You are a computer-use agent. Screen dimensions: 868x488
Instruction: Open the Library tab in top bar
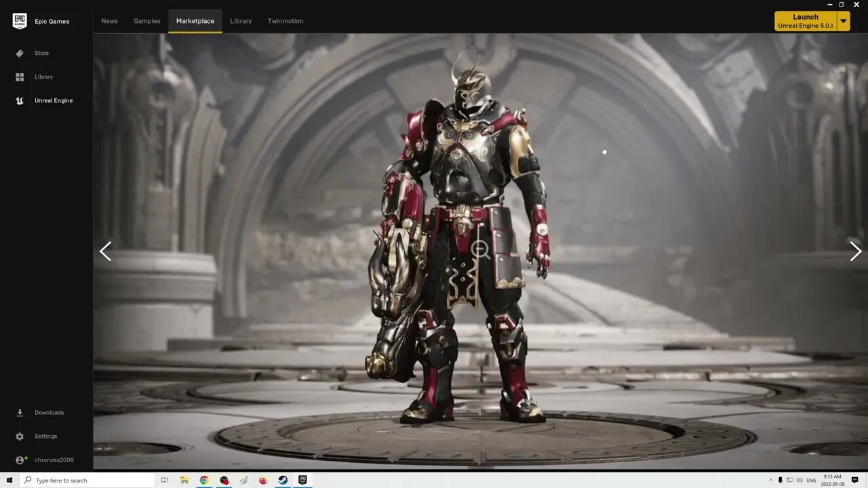[241, 21]
